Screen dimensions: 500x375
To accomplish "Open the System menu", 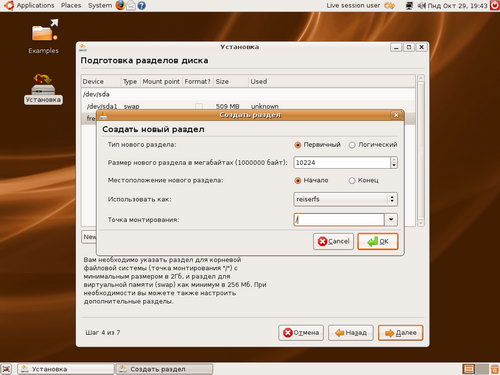I will coord(100,6).
